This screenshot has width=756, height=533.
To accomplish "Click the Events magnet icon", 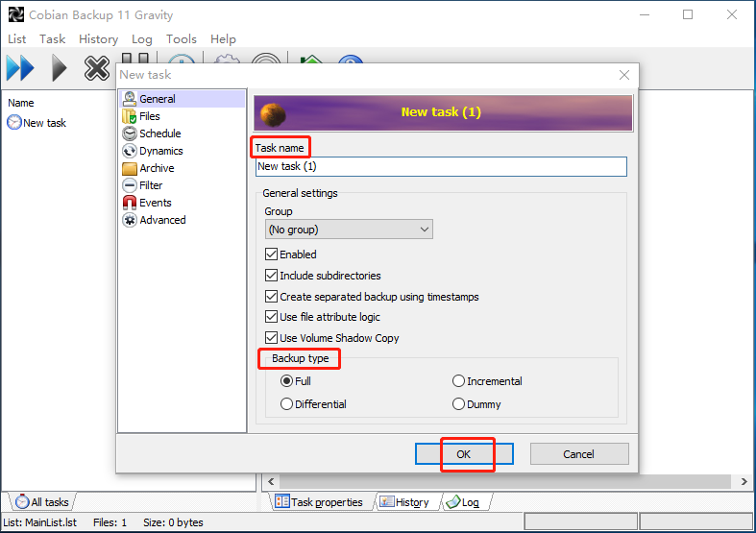I will point(130,203).
